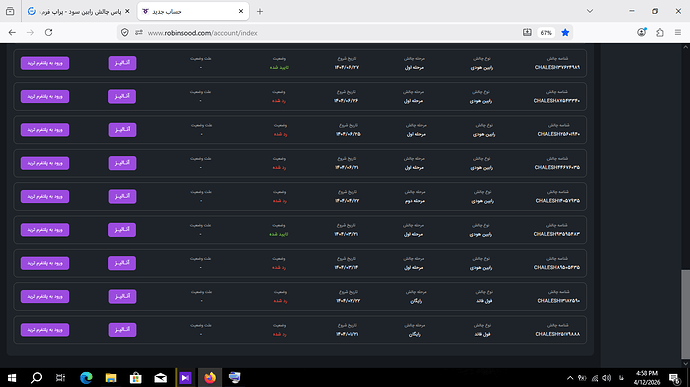
Task: Reset the 67% zoom level indicator
Action: [546, 33]
